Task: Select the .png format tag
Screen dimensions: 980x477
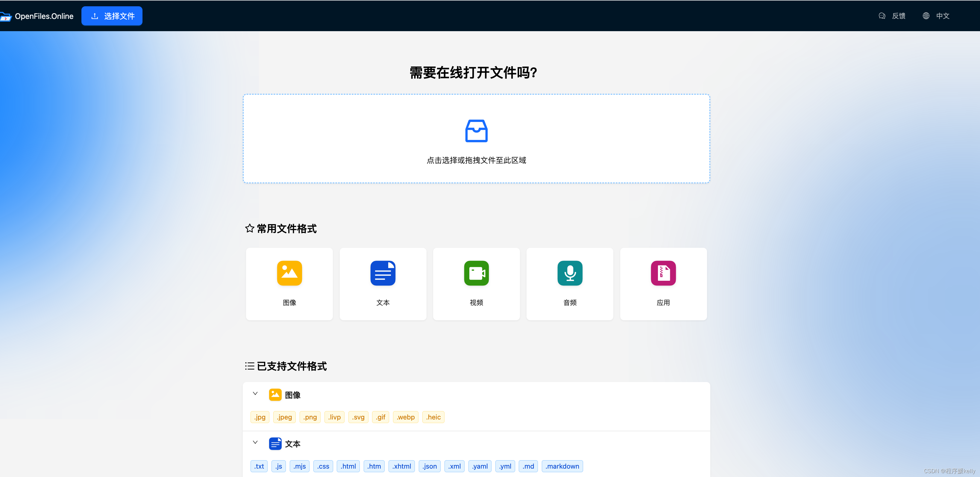Action: (x=310, y=417)
